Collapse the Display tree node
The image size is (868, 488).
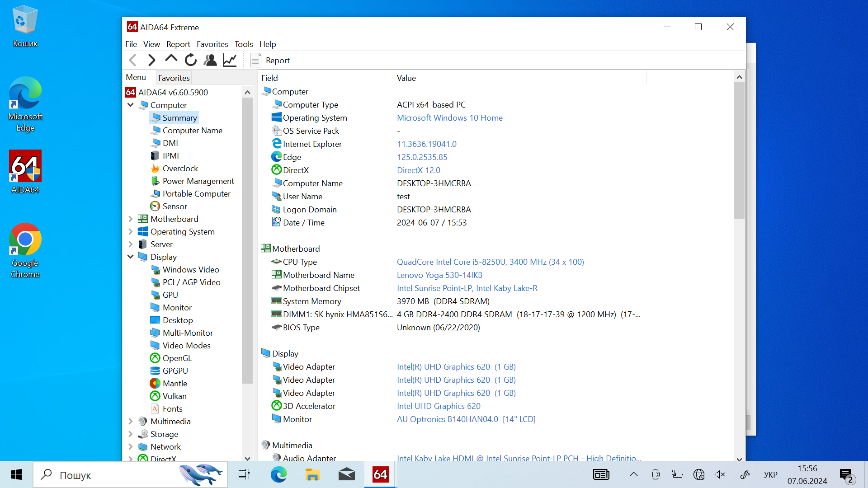tap(131, 257)
